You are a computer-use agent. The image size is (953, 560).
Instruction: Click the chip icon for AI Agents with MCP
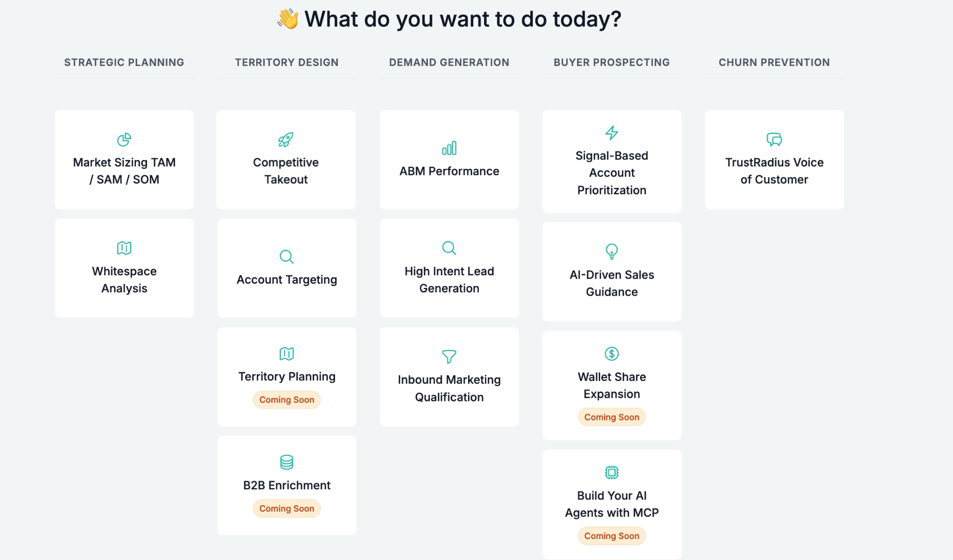(x=611, y=473)
